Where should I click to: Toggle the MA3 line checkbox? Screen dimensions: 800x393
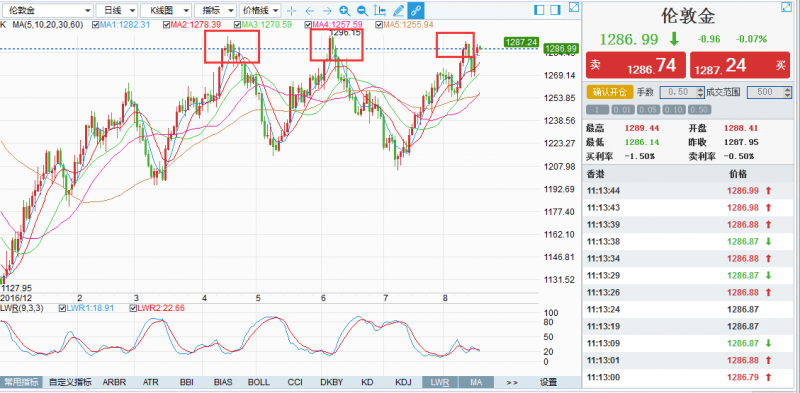(238, 24)
